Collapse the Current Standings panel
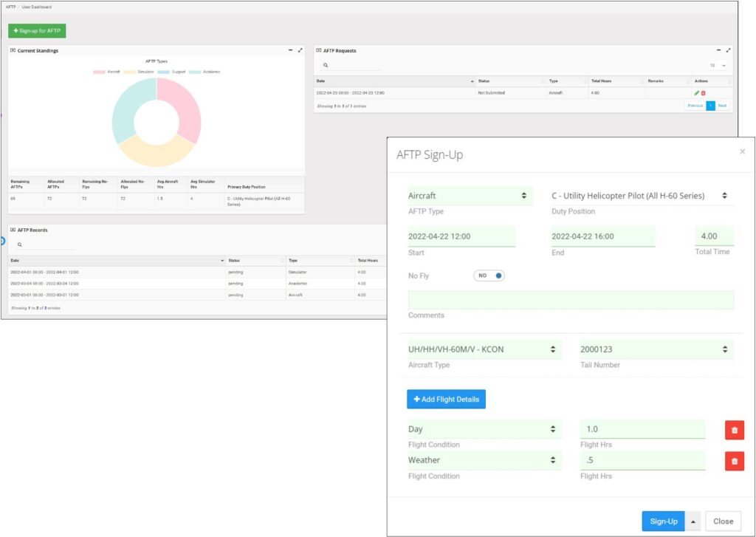 [x=290, y=50]
